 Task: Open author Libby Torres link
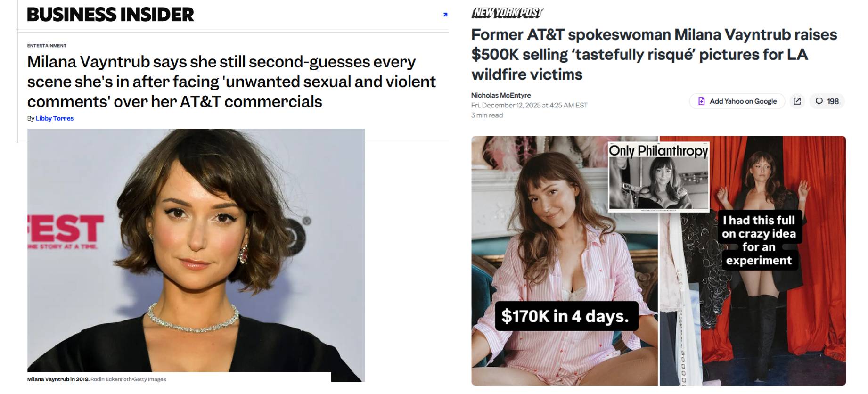click(55, 118)
